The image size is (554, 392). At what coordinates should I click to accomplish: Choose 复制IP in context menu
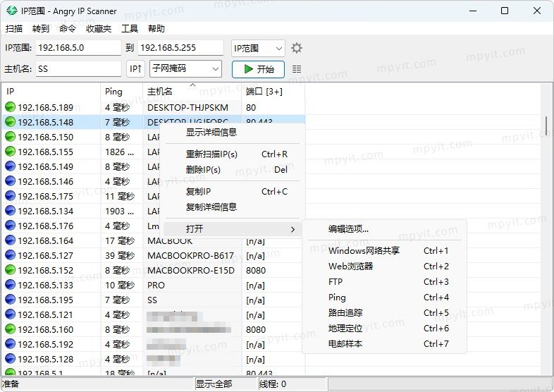tap(233, 192)
